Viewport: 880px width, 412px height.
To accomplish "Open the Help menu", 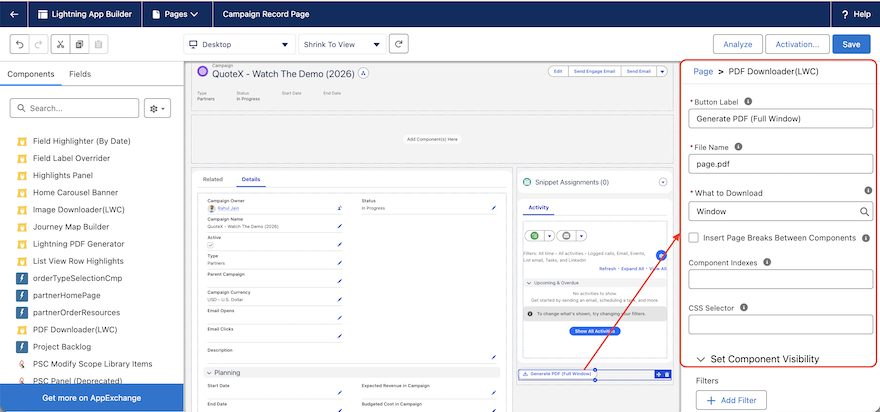I will tap(856, 15).
